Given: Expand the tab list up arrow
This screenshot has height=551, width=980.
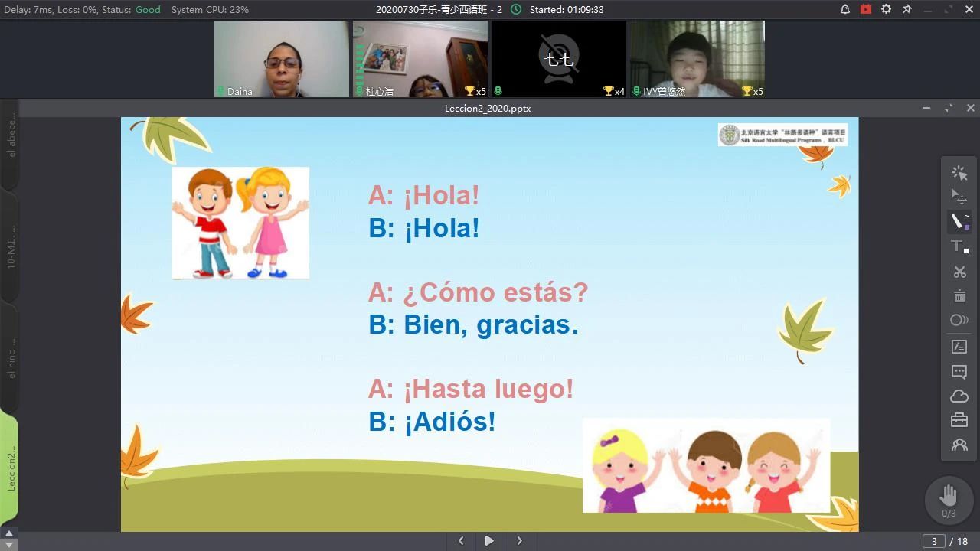Looking at the screenshot, I should point(9,533).
